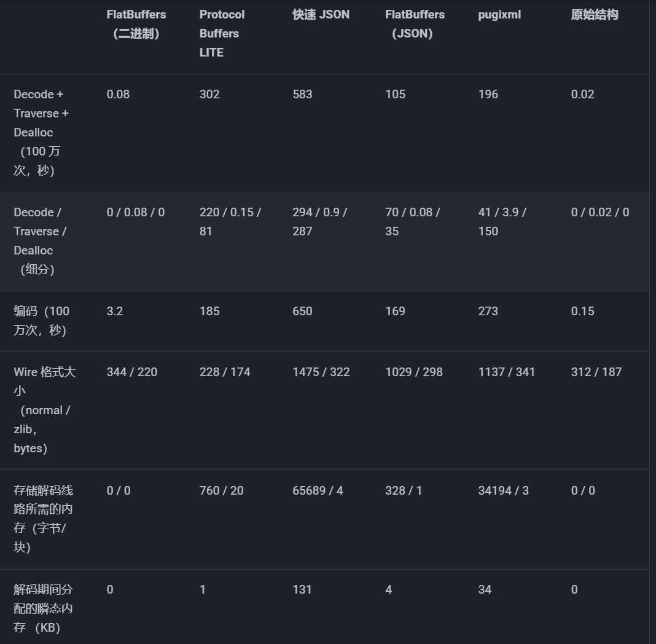Select the FlatBuffers (JSON) column header
This screenshot has height=644, width=656.
coord(415,24)
